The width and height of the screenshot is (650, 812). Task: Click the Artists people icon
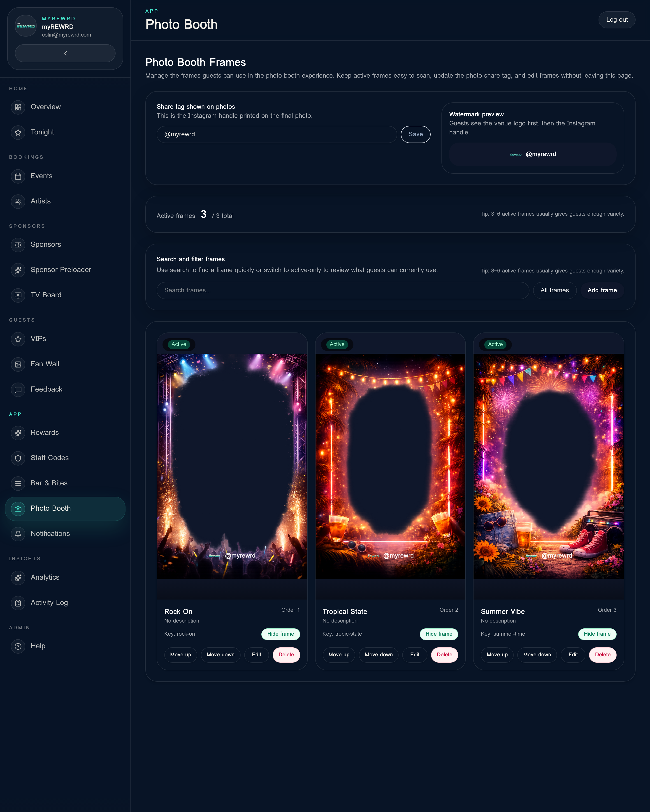pyautogui.click(x=18, y=201)
